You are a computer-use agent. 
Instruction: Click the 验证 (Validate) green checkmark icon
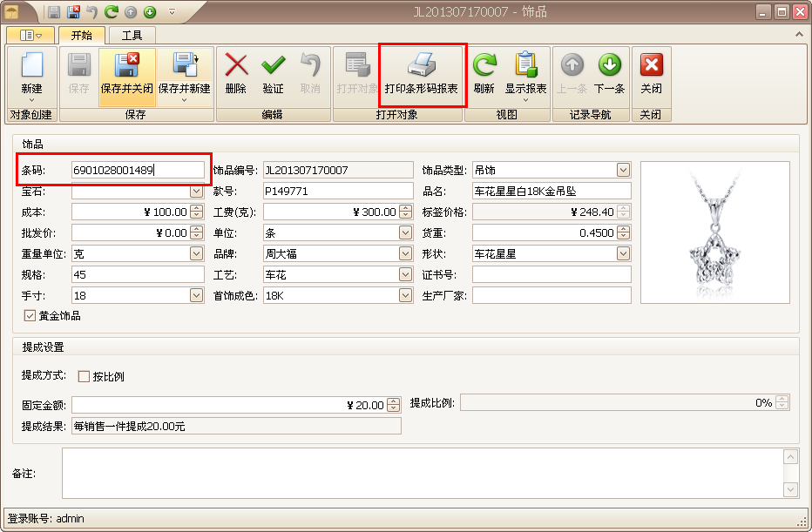pyautogui.click(x=273, y=66)
